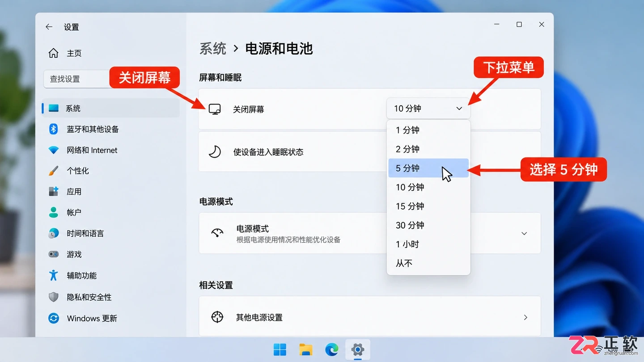Screen dimensions: 644x362
Task: Click the monitor icon beside 关闭屏幕
Action: (215, 109)
